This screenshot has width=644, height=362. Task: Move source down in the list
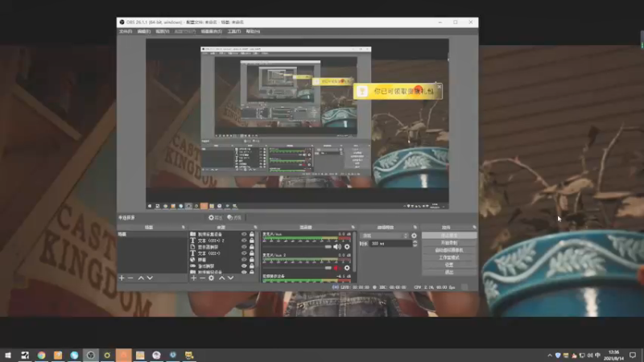[x=231, y=278]
